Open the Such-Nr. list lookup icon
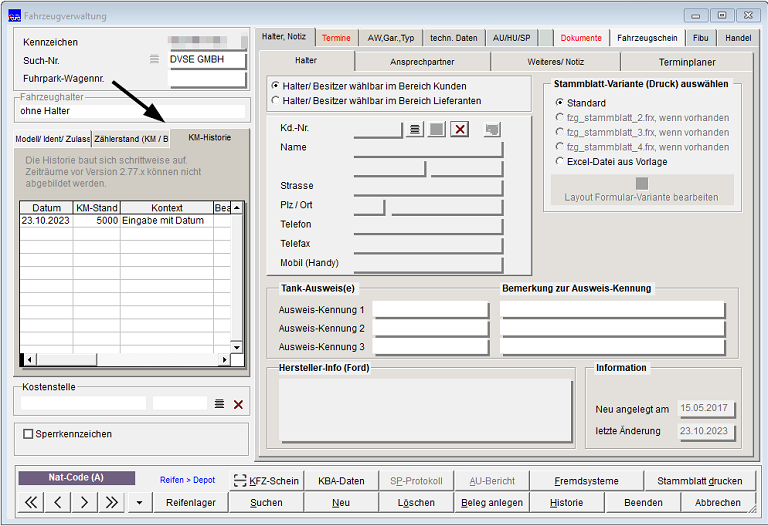768x526 pixels. click(x=154, y=59)
